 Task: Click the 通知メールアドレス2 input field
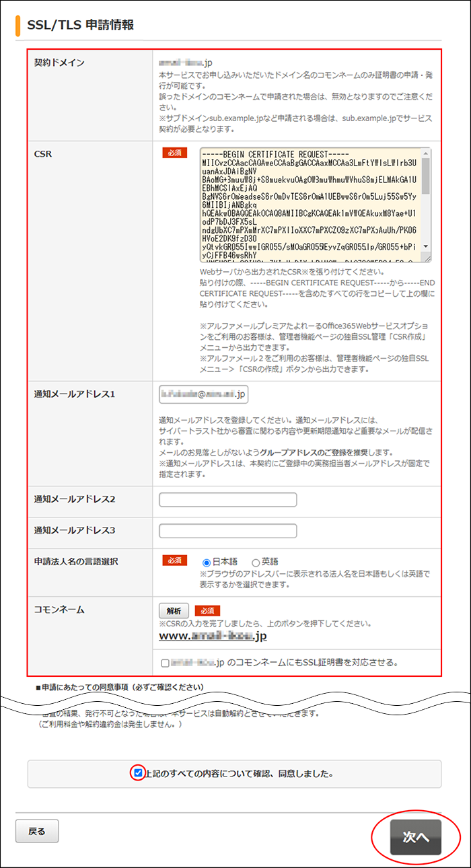(x=227, y=499)
